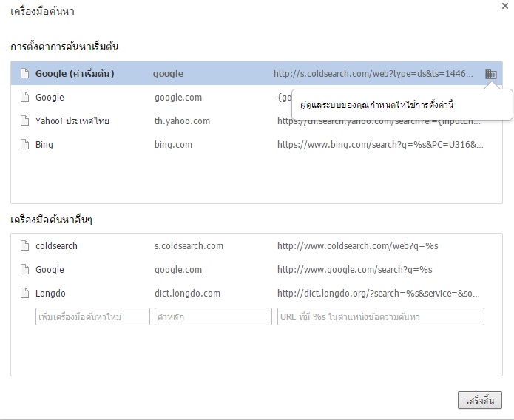
Task: Click the page icon next to Longdo
Action: pos(25,293)
